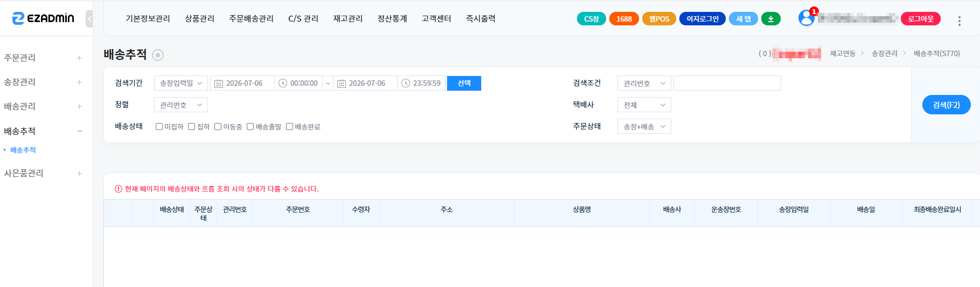Click the blue 선택 button
Viewport: 980px width, 287px height.
tap(464, 83)
